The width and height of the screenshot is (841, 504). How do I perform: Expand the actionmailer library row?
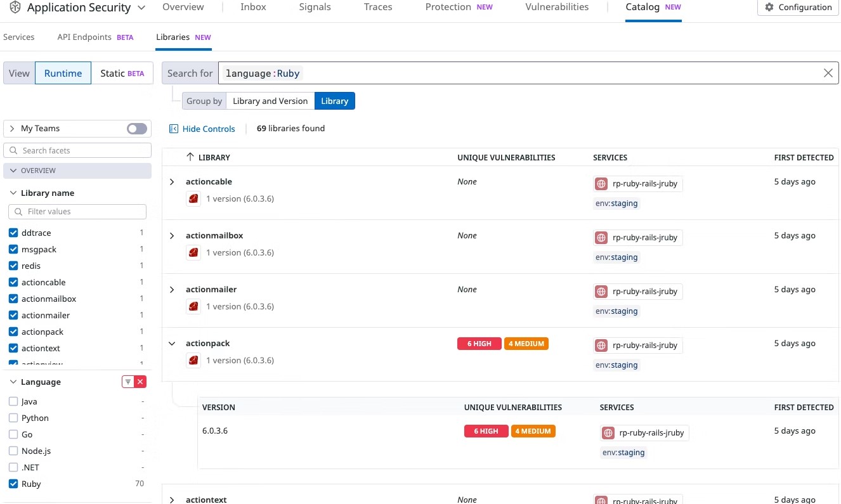172,290
